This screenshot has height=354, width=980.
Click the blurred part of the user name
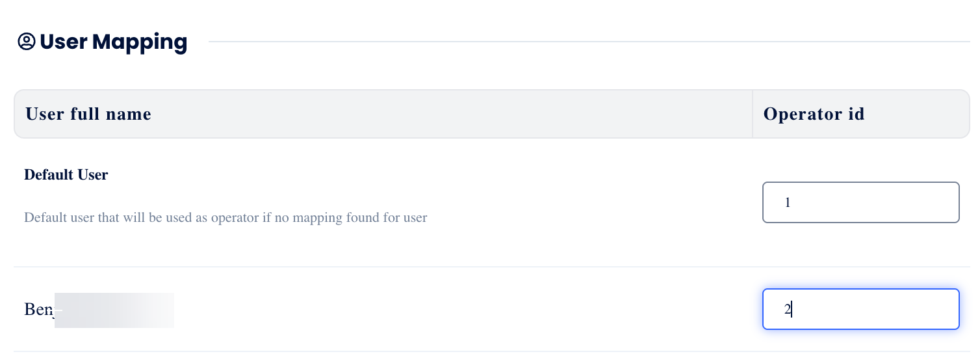click(114, 310)
